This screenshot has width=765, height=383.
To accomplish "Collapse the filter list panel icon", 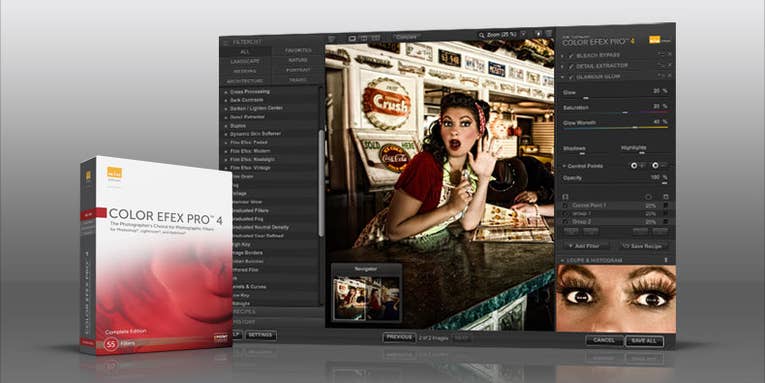I will (225, 42).
